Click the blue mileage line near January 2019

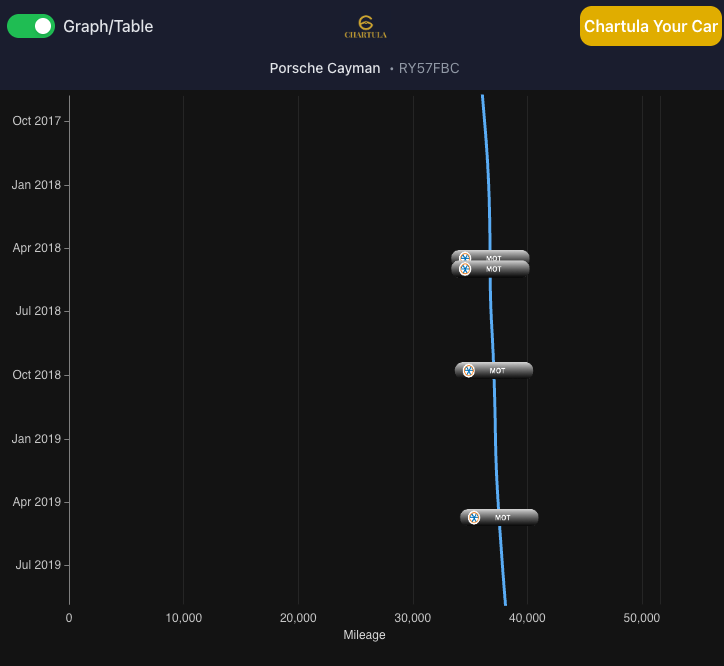pos(495,438)
